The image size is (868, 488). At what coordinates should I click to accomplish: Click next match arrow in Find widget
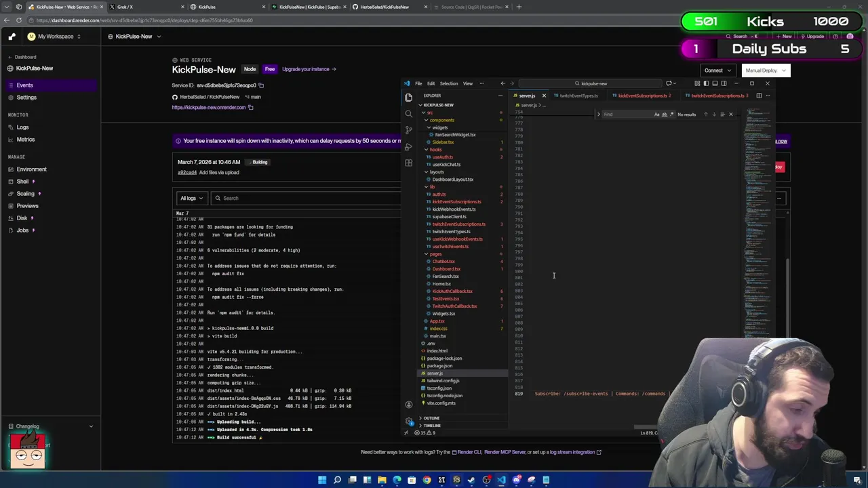pos(714,114)
